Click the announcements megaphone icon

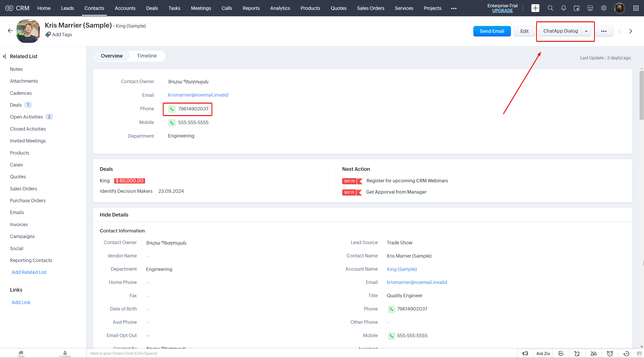[x=525, y=353]
